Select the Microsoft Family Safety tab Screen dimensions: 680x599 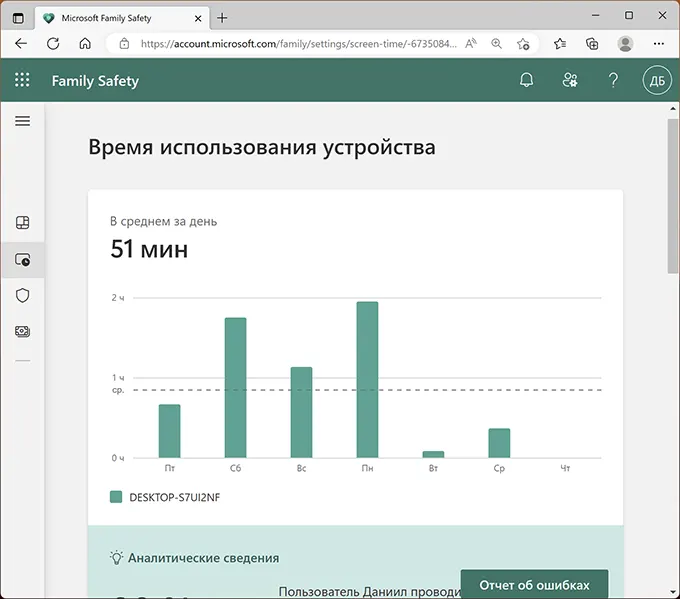pyautogui.click(x=121, y=18)
